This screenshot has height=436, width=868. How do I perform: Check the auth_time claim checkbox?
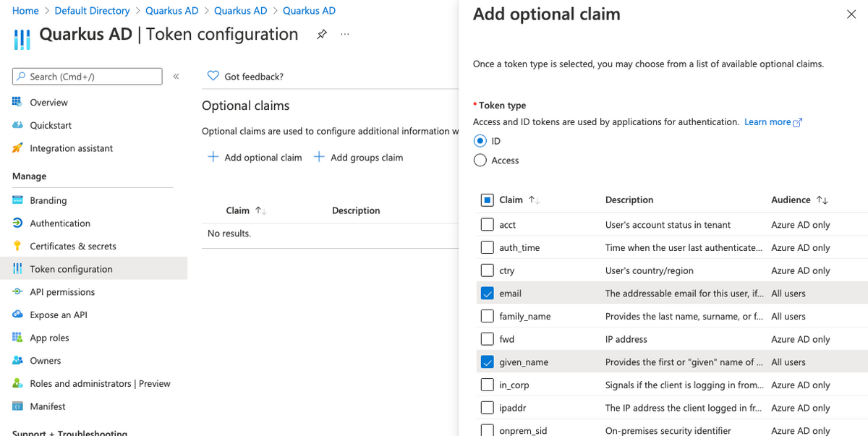(x=488, y=247)
